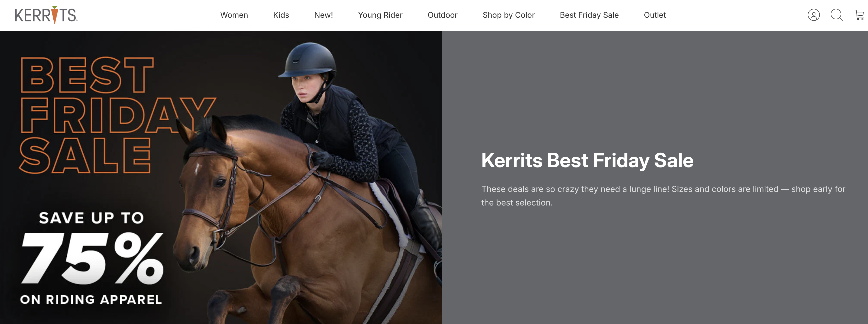Click the Kerrits Best Friday Sale heading
Viewport: 868px width, 324px height.
[587, 160]
